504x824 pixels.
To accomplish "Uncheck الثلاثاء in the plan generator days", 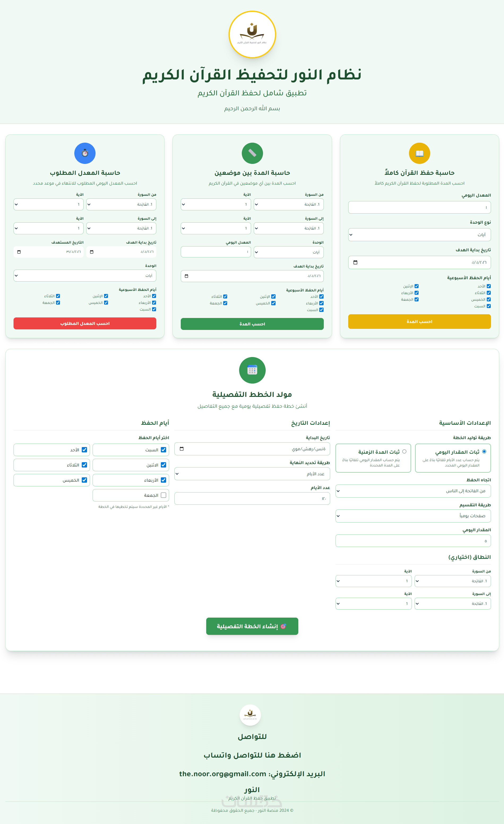I will (x=84, y=465).
